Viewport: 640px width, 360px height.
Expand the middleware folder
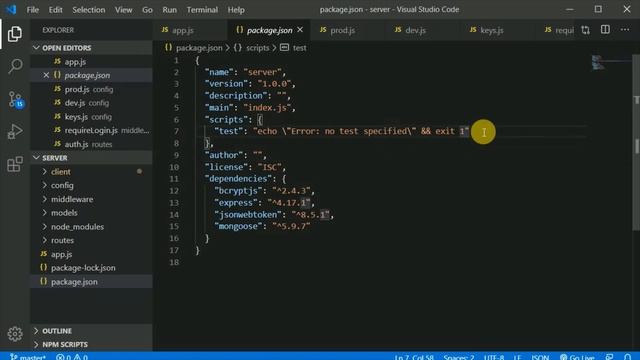[91, 199]
